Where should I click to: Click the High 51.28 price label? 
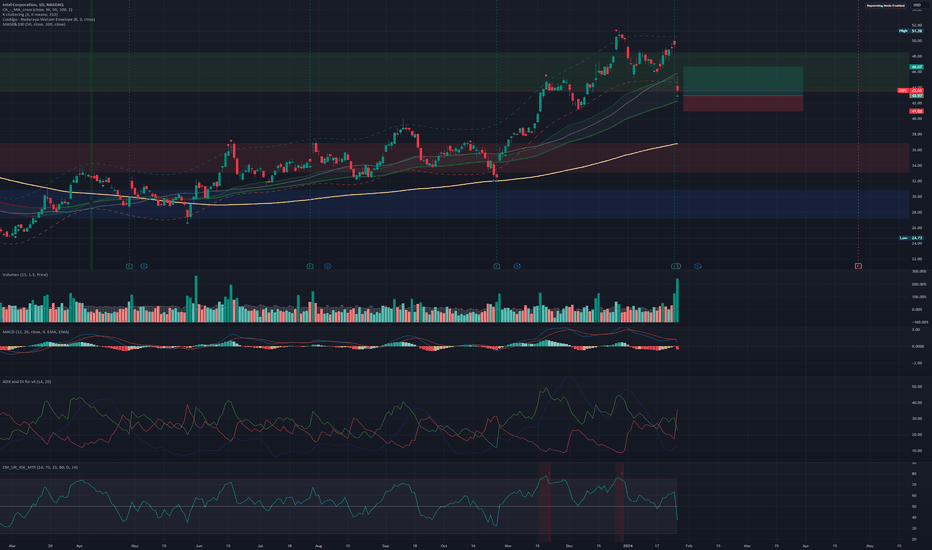click(911, 31)
